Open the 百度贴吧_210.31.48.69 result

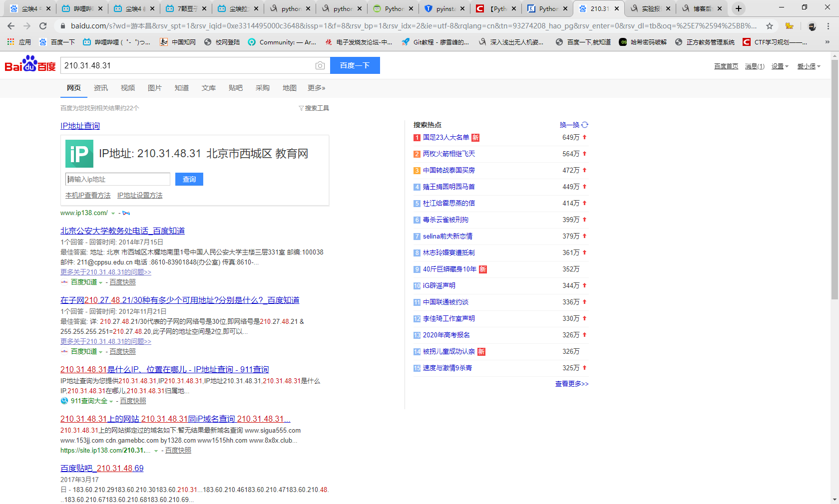point(102,468)
